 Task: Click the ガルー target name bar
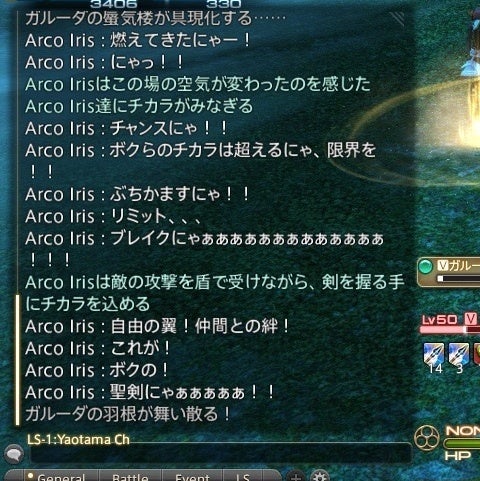[449, 272]
